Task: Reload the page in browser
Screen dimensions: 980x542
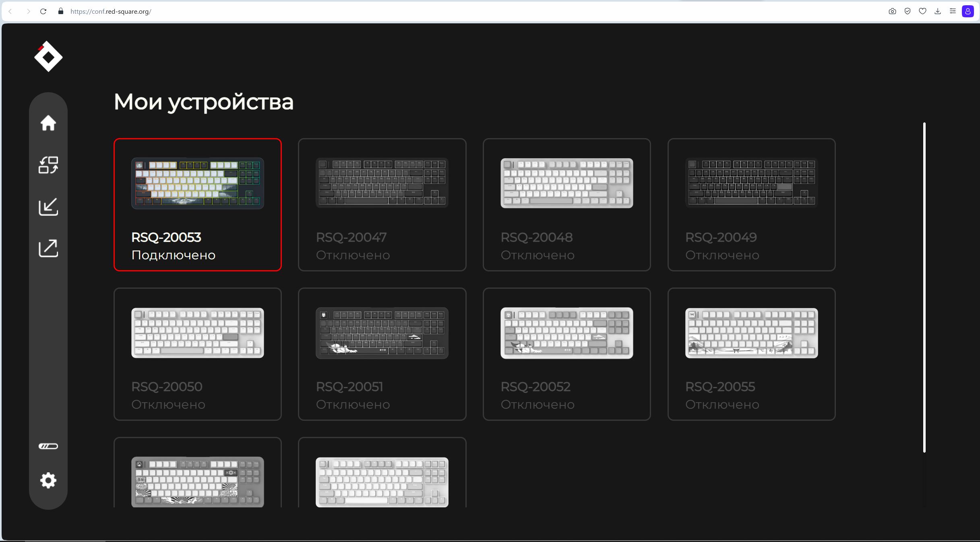Action: coord(43,11)
